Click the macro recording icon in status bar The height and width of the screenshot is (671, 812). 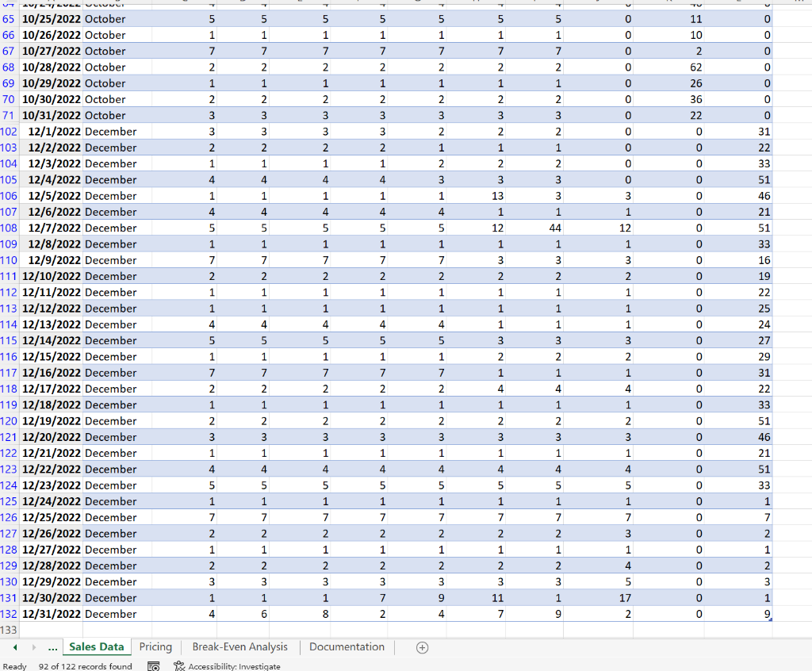pyautogui.click(x=152, y=666)
